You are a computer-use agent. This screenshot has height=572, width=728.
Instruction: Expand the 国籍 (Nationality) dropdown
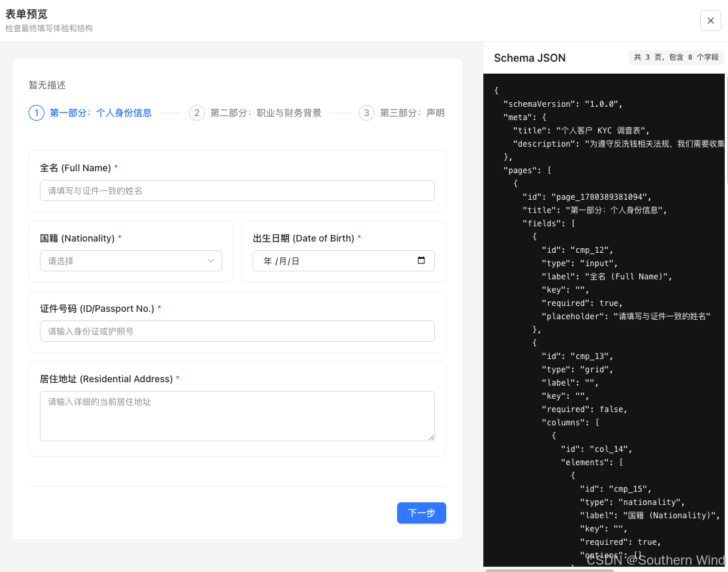[131, 261]
